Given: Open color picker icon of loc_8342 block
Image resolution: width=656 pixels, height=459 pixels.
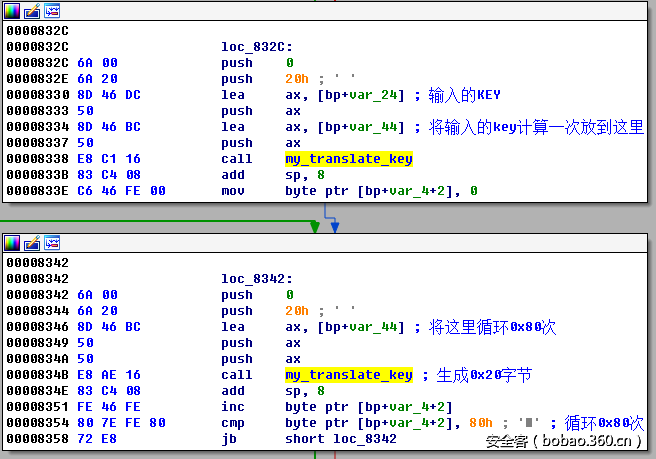Looking at the screenshot, I should [12, 243].
